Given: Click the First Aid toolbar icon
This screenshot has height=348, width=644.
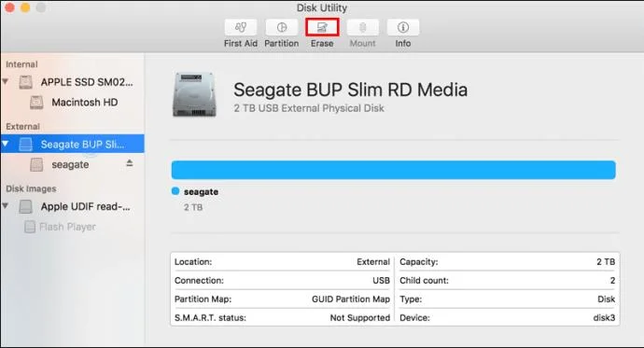Looking at the screenshot, I should 241,27.
